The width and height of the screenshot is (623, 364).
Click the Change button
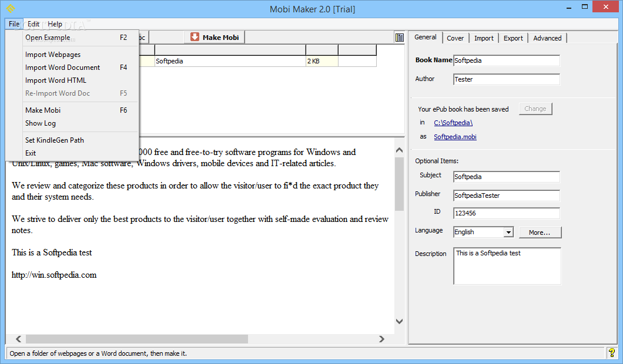click(x=535, y=109)
